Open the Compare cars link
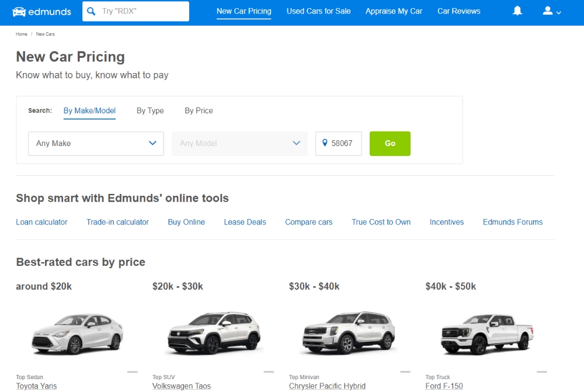 pos(309,222)
